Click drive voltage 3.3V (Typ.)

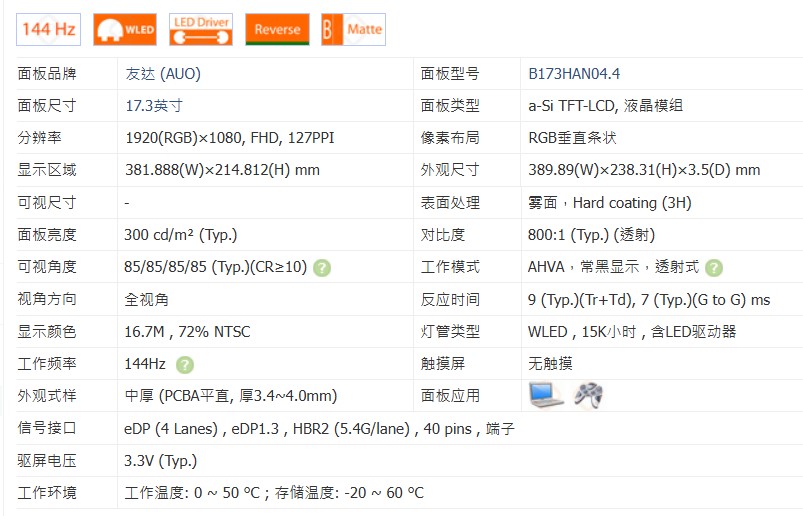point(161,461)
